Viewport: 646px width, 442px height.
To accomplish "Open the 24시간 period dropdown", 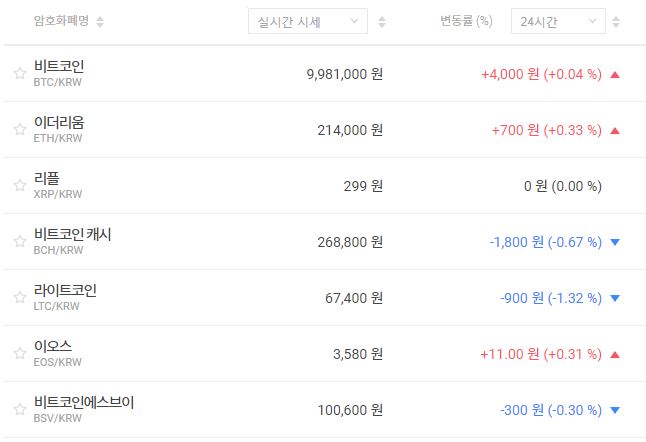I will pyautogui.click(x=557, y=21).
